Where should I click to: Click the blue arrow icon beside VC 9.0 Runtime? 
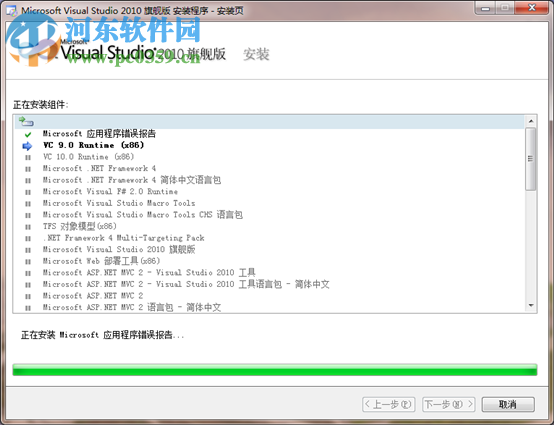tap(27, 146)
